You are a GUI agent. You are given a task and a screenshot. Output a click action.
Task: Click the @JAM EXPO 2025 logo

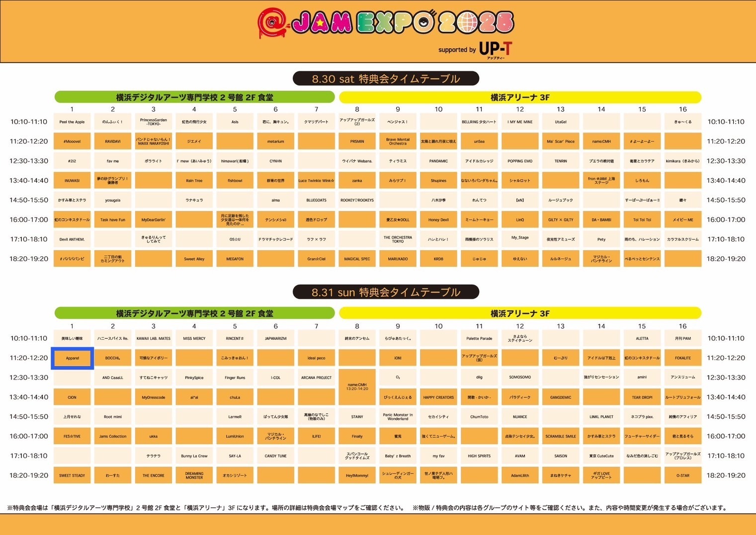386,24
